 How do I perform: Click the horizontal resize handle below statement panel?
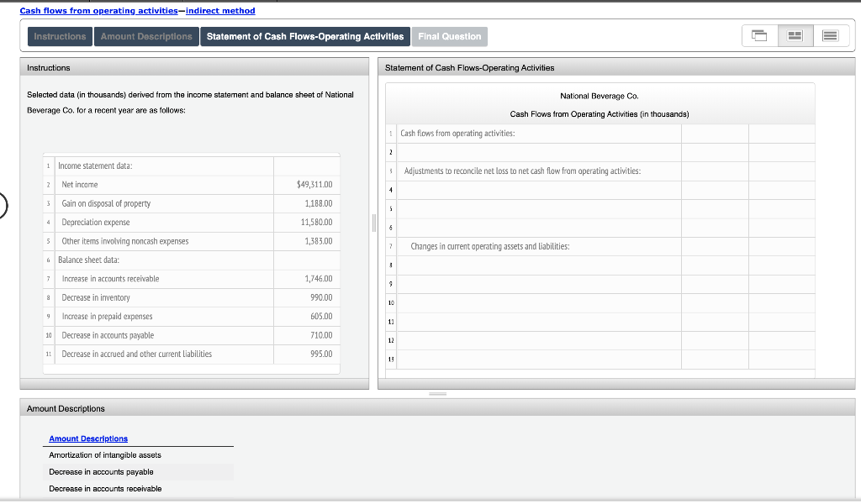click(x=436, y=393)
